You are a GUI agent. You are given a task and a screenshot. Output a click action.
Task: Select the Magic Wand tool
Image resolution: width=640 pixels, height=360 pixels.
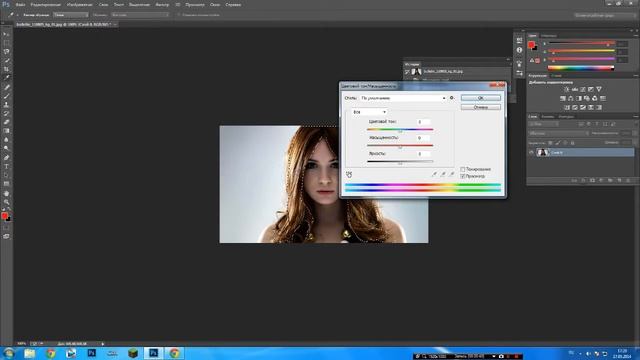(6, 60)
